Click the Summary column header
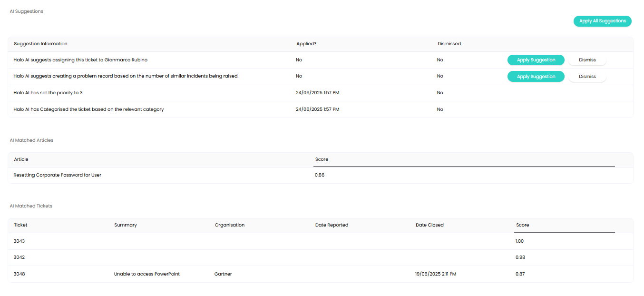 pyautogui.click(x=126, y=225)
